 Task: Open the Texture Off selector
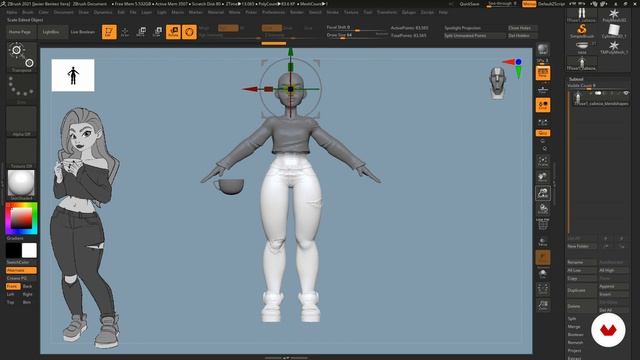click(x=22, y=153)
